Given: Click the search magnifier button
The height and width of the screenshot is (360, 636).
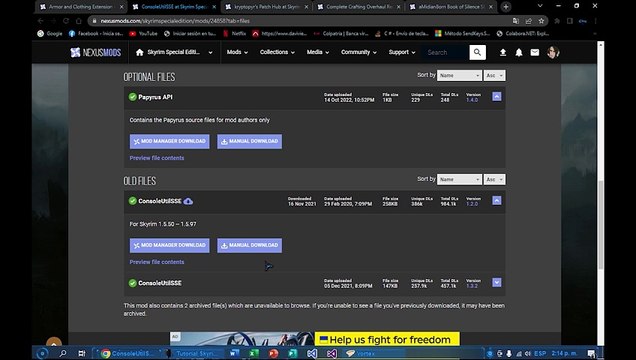Looking at the screenshot, I should coord(477,52).
